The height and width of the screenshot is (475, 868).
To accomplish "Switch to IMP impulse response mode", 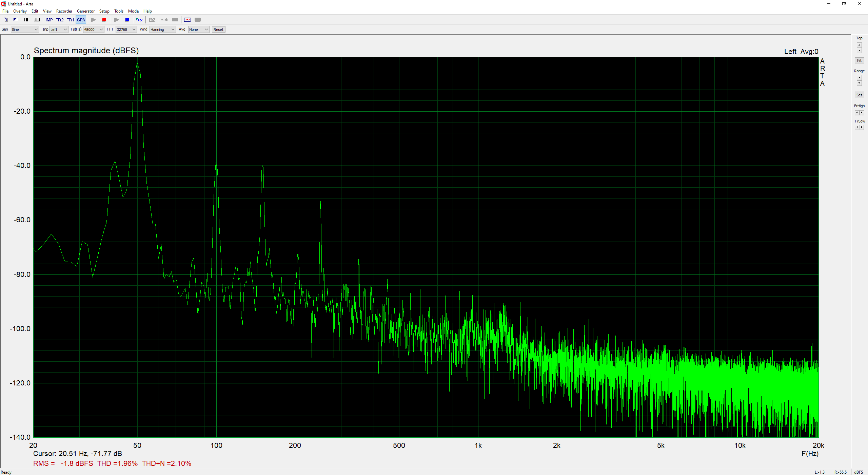I will (49, 20).
